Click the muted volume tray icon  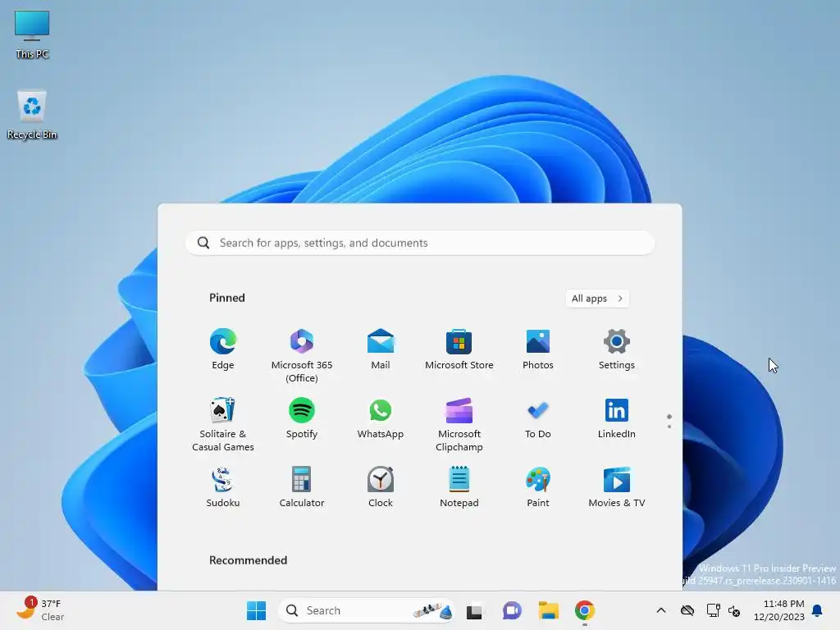(x=734, y=610)
